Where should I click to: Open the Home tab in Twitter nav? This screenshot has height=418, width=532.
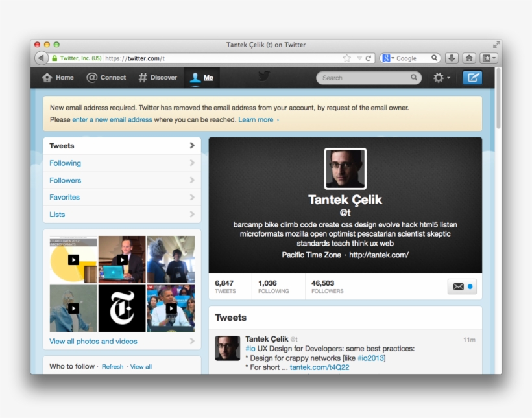coord(58,78)
